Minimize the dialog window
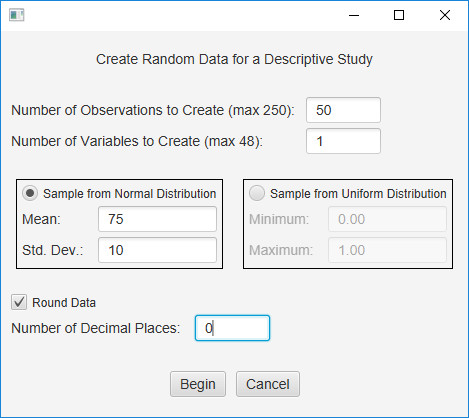 pyautogui.click(x=354, y=15)
